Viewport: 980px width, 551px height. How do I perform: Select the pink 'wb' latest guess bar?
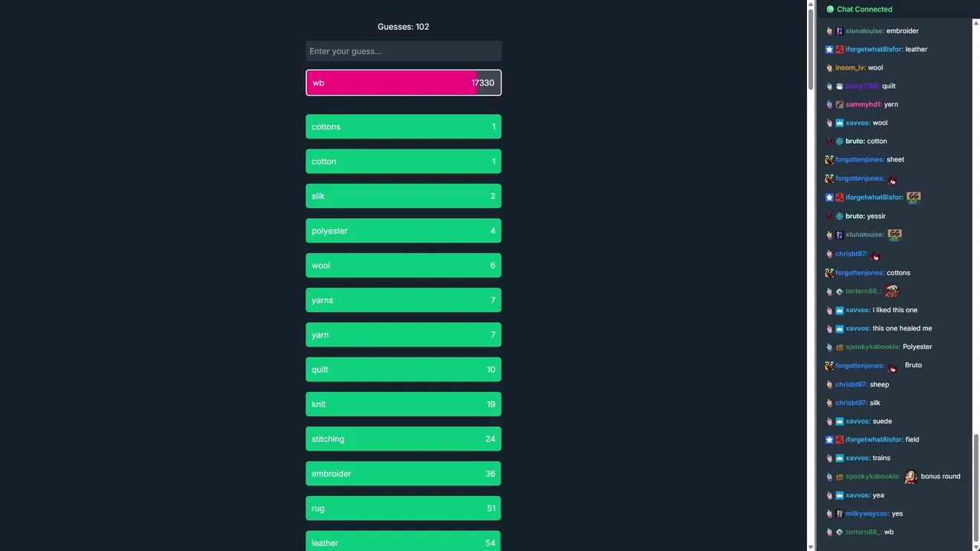[403, 83]
